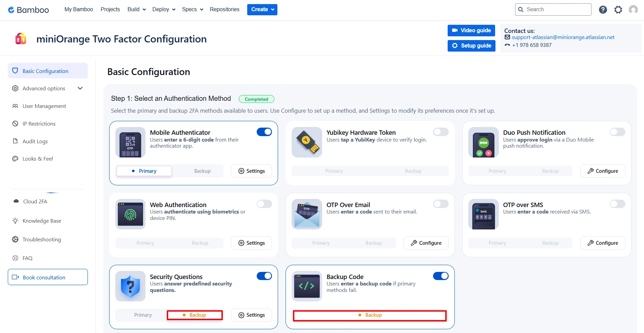The width and height of the screenshot is (644, 333).
Task: Disable the Mobile Authenticator toggle
Action: pos(264,132)
